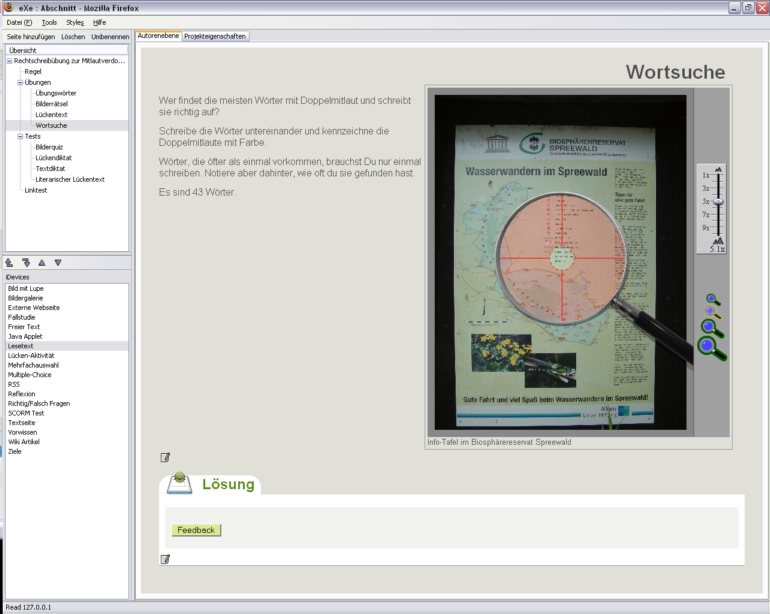Switch to the Autorenebene tab
770x614 pixels.
point(158,36)
